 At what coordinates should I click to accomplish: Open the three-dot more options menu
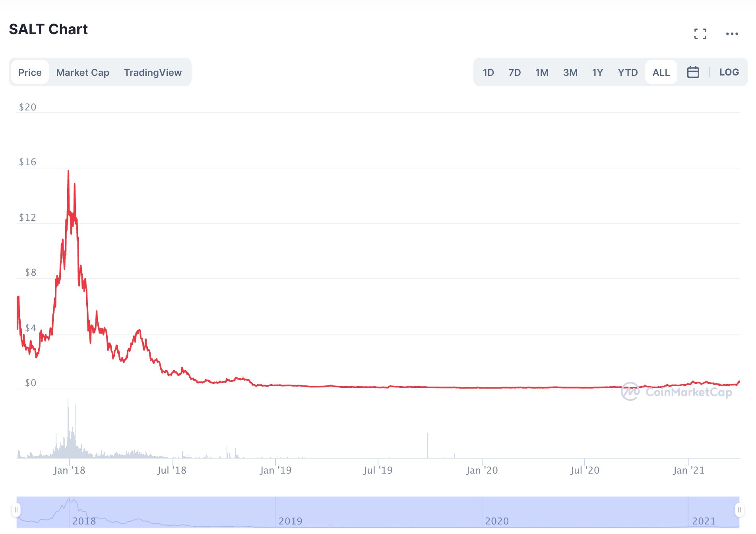[x=732, y=34]
